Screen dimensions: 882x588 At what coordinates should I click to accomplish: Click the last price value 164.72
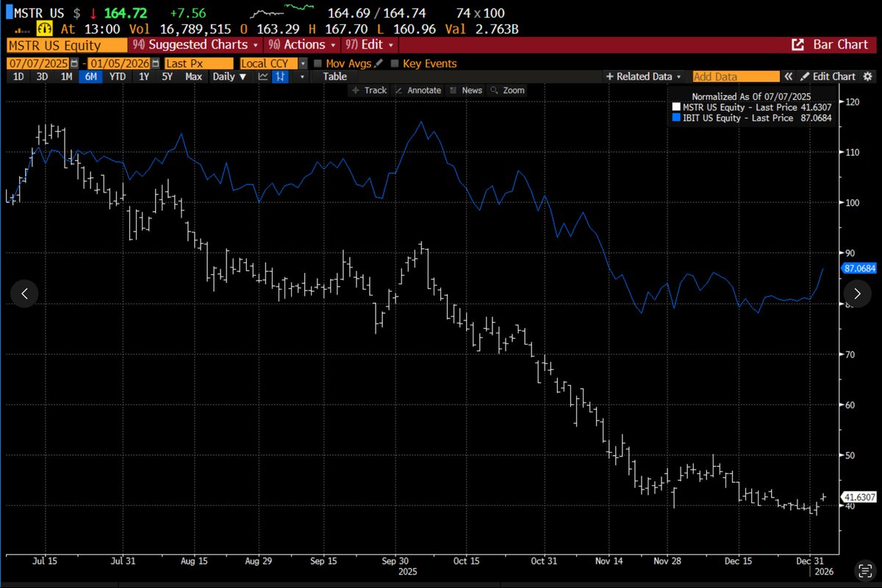(126, 13)
